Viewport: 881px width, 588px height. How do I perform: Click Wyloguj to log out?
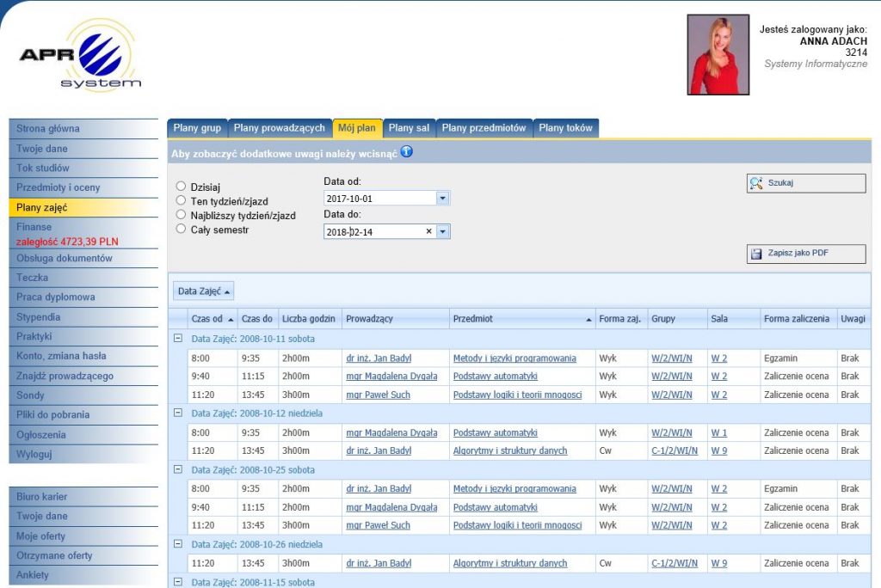tap(83, 454)
